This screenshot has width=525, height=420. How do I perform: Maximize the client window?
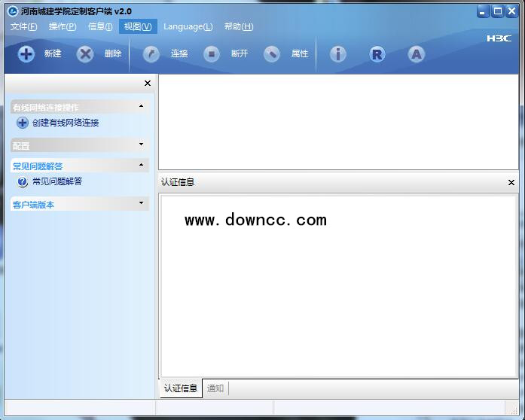tap(498, 11)
